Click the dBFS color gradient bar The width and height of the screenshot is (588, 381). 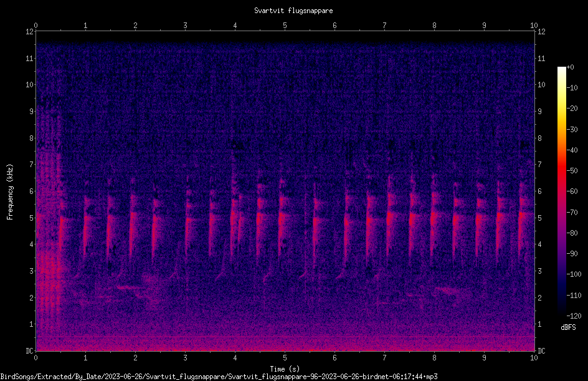pos(561,191)
